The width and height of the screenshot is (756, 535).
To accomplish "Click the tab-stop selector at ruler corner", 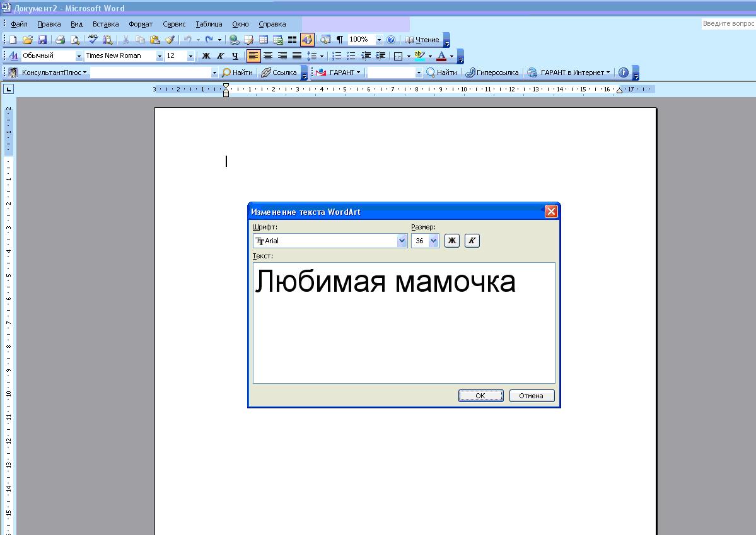I will click(x=8, y=89).
